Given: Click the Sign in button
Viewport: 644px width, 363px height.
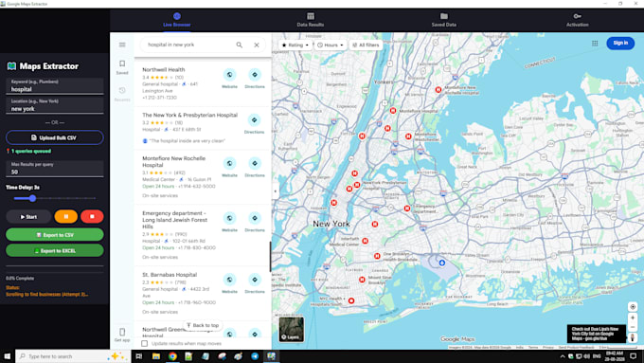Looking at the screenshot, I should point(620,43).
